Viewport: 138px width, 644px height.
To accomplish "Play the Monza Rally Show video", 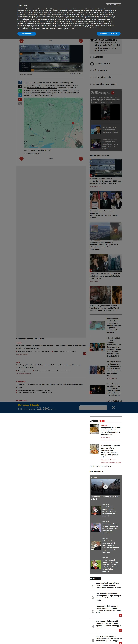I will click(96, 564).
